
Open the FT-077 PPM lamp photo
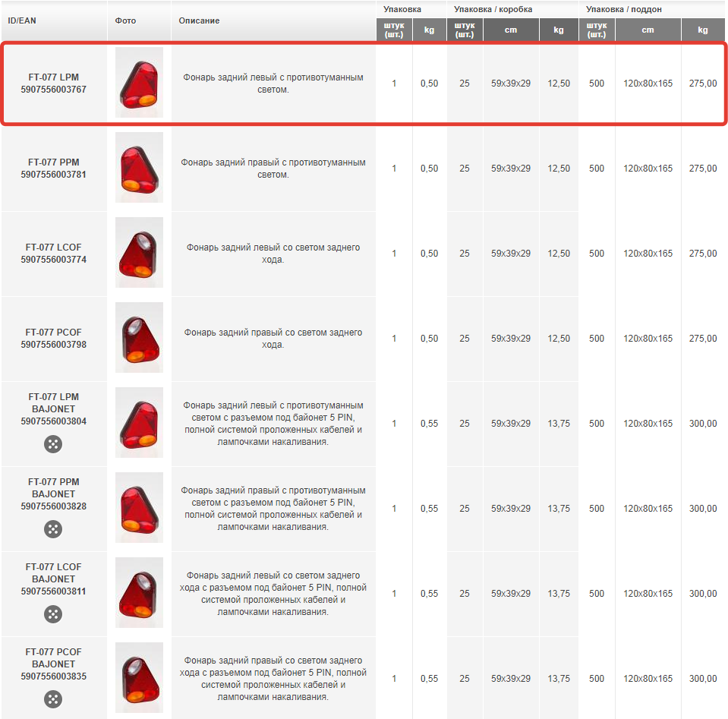tap(139, 168)
